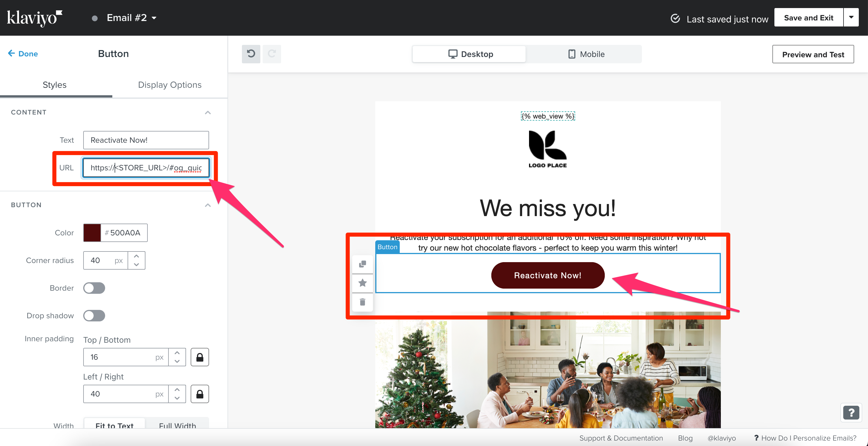Collapse the BUTTON section chevron
Screen dimensions: 868x446
(x=208, y=205)
